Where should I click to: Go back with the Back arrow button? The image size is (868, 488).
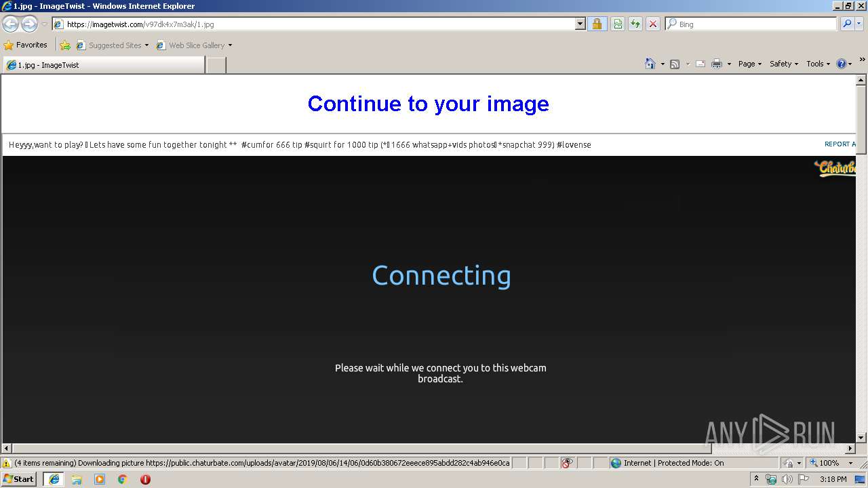tap(10, 24)
